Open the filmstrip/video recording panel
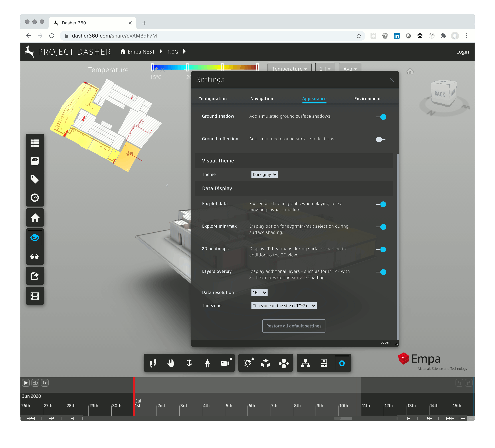The width and height of the screenshot is (495, 448). pos(35,296)
